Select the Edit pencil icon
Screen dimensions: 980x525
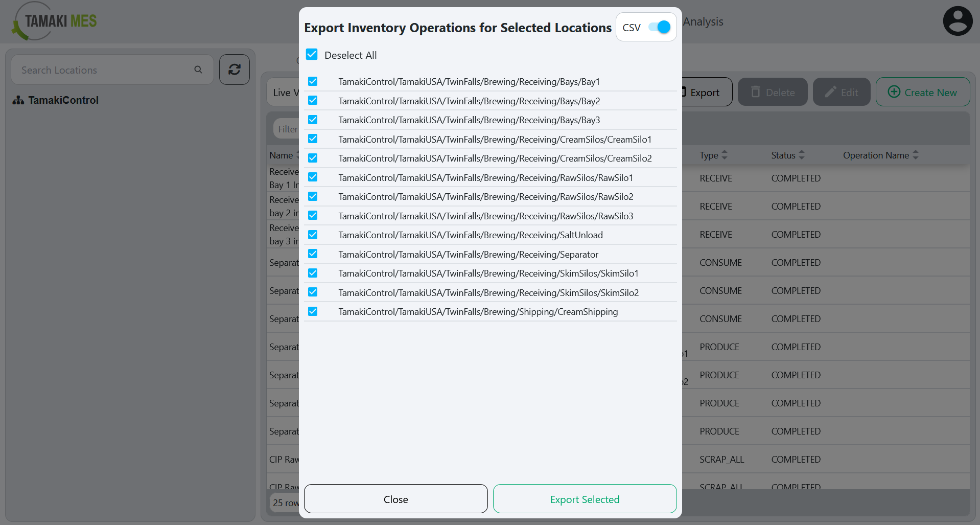(x=829, y=92)
